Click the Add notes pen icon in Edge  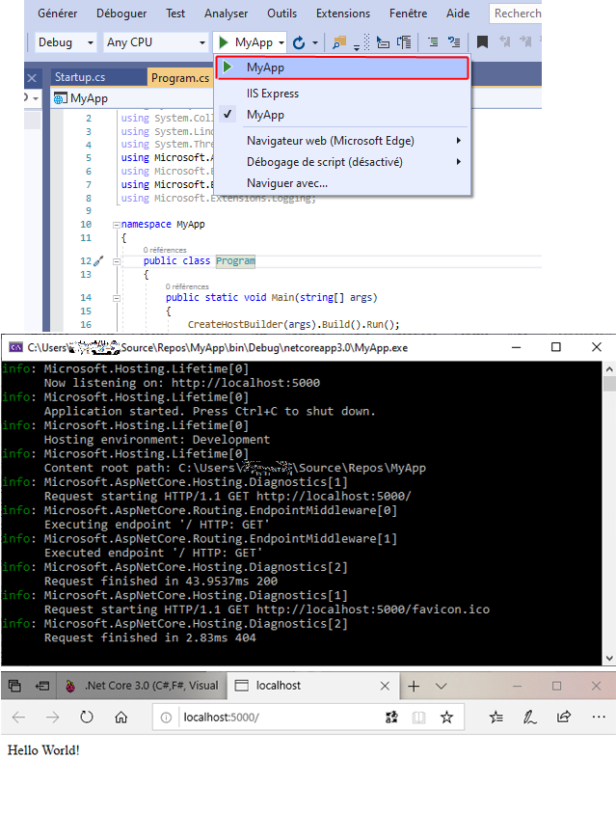(530, 718)
